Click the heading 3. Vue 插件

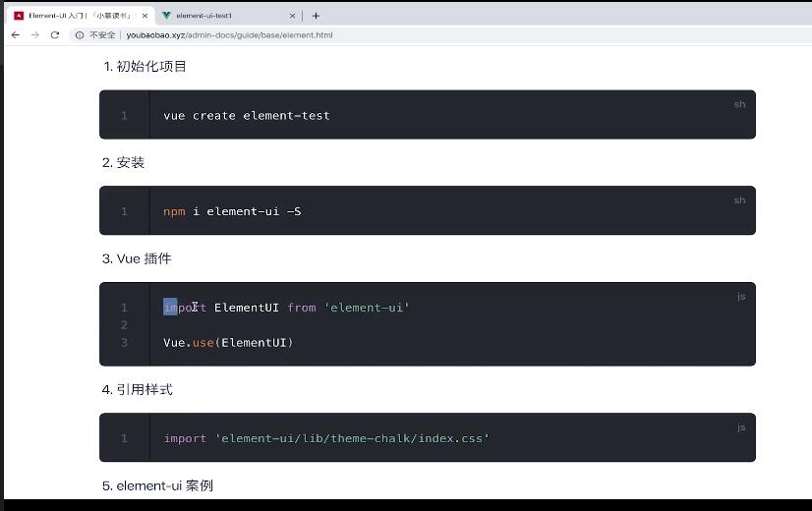tap(137, 258)
